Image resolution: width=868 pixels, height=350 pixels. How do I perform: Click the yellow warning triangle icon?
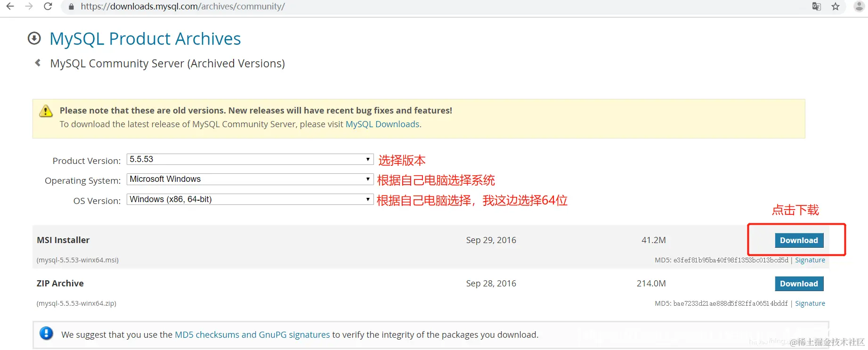(x=46, y=111)
